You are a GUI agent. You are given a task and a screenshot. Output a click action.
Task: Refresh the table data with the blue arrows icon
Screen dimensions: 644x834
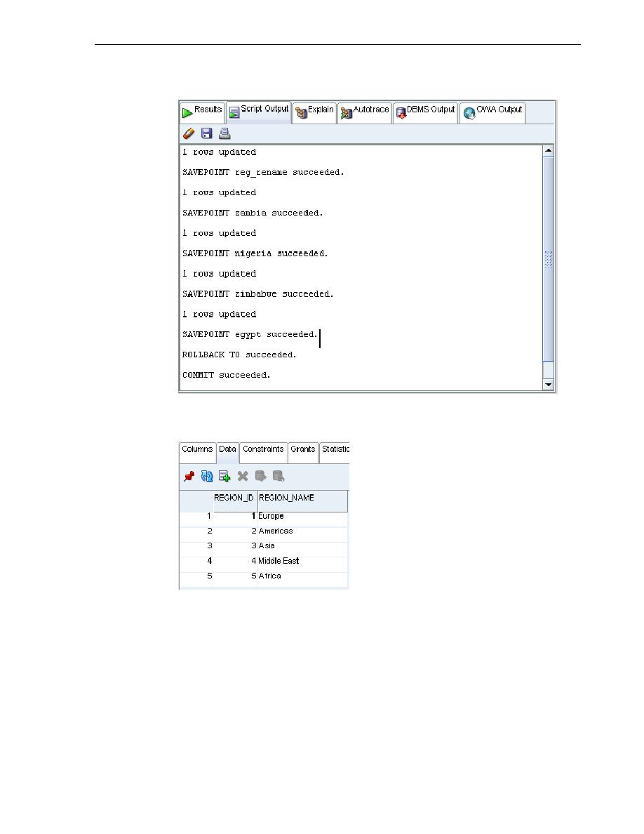[x=207, y=476]
